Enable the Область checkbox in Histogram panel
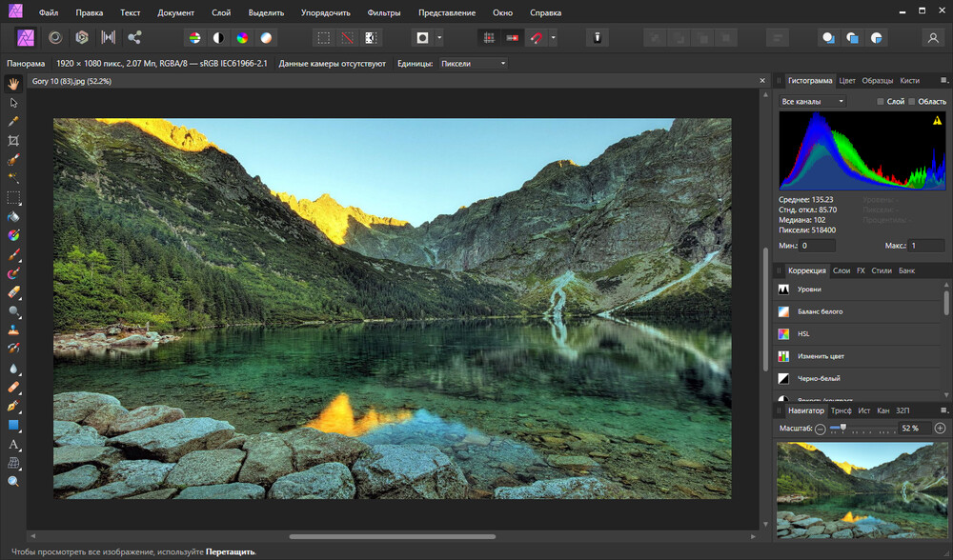Image resolution: width=953 pixels, height=560 pixels. tap(911, 102)
